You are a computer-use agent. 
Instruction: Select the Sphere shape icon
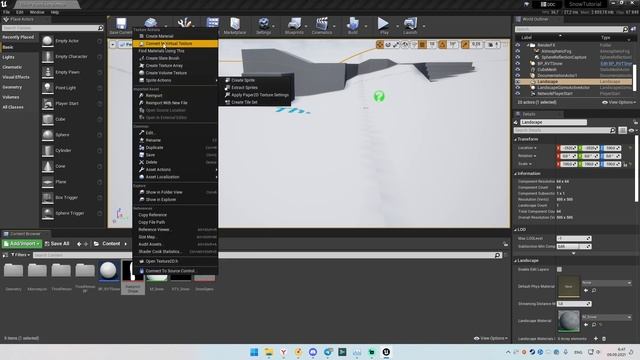coord(48,135)
